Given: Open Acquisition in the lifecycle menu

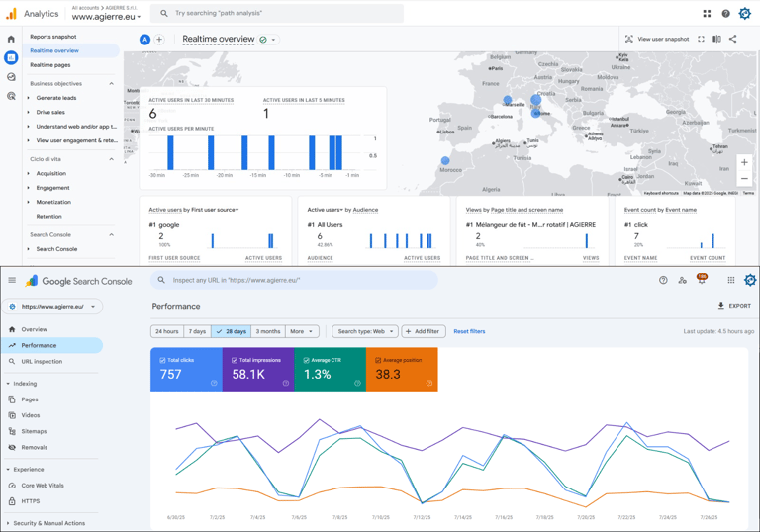Looking at the screenshot, I should (51, 173).
